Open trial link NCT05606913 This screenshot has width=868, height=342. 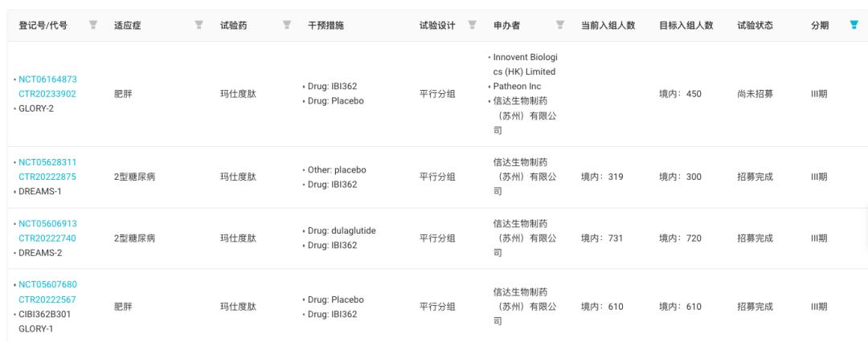(47, 223)
